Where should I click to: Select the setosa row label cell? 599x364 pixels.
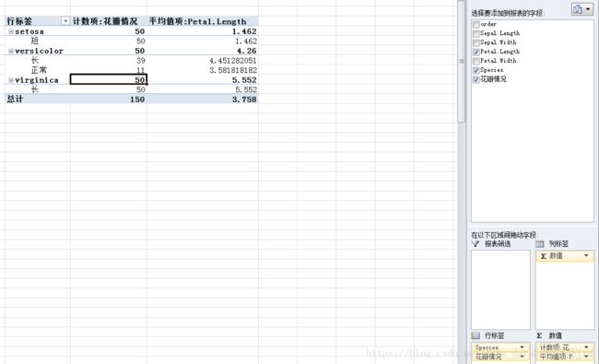38,31
